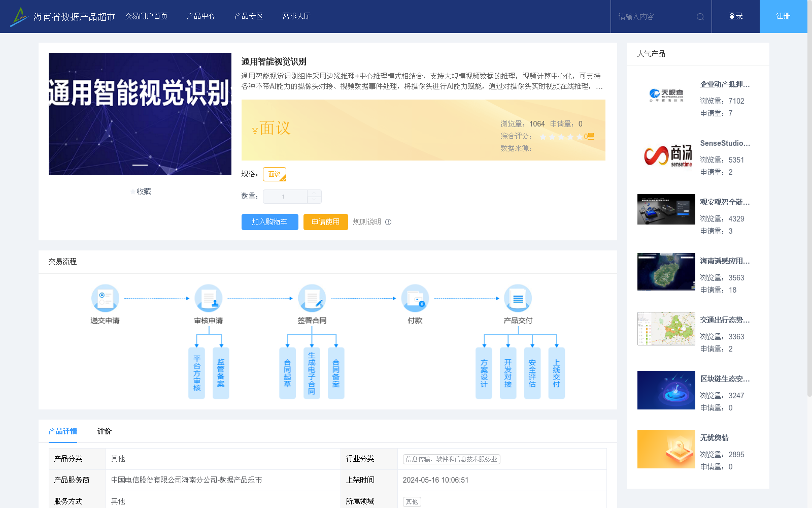Open the 生成电子合同 sub-step box
812x508 pixels.
(x=312, y=373)
